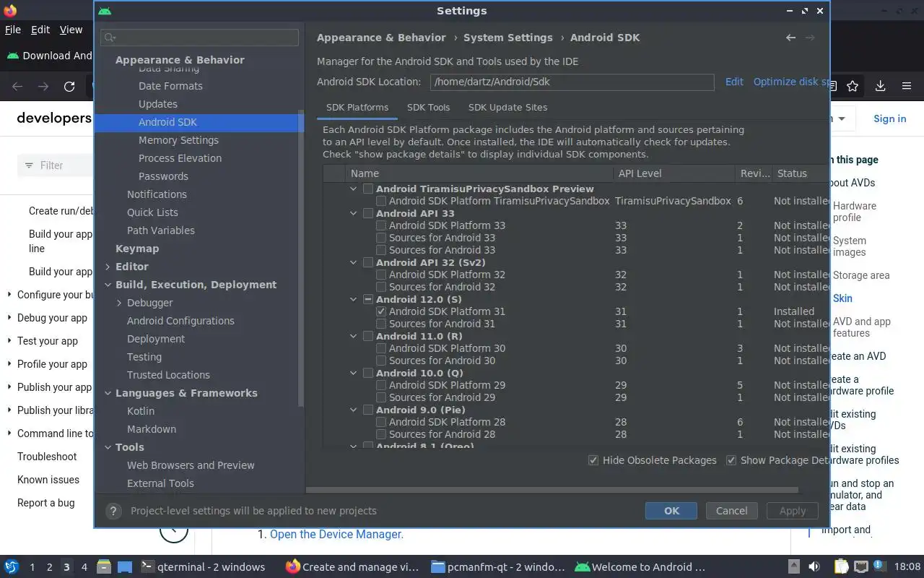
Task: Switch to pcmanfm-qt taskbar entry
Action: [x=497, y=567]
